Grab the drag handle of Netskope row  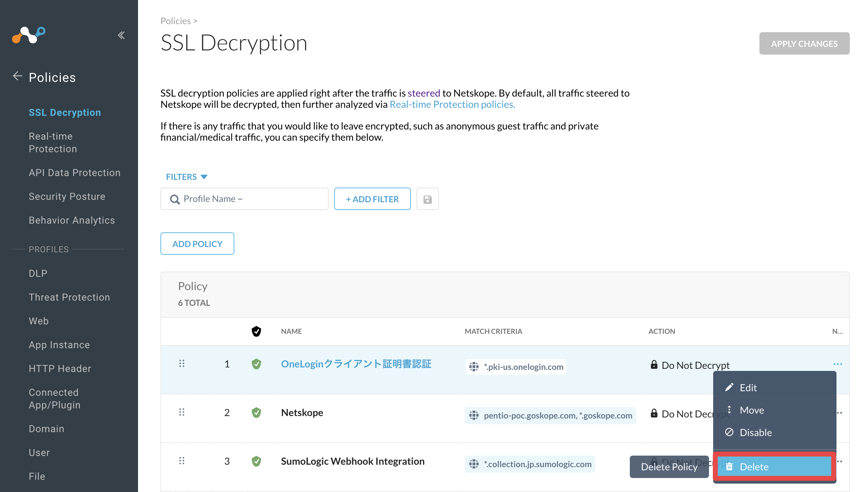pyautogui.click(x=181, y=412)
